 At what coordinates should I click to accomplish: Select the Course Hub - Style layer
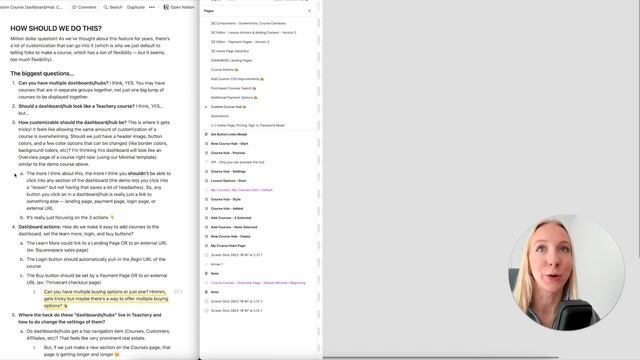226,200
